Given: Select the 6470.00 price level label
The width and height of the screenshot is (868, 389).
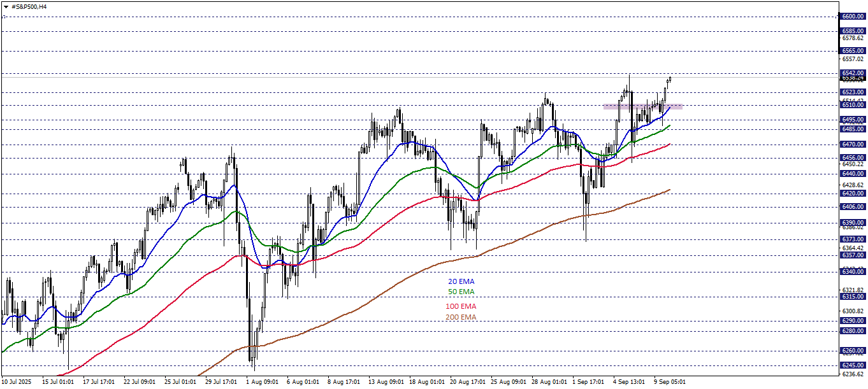Looking at the screenshot, I should [x=853, y=145].
